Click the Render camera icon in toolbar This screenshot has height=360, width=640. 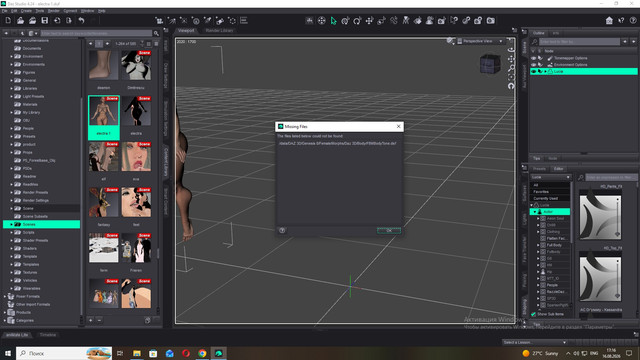click(491, 20)
